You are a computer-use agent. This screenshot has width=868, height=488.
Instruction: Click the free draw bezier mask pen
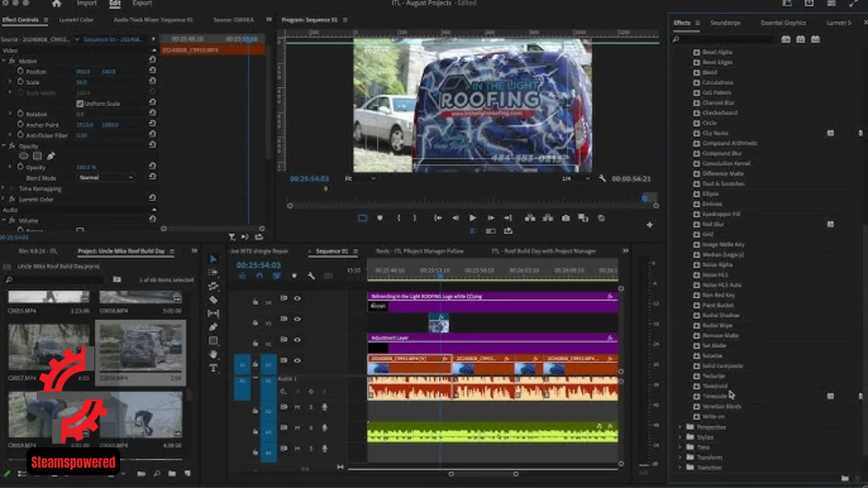pos(51,156)
